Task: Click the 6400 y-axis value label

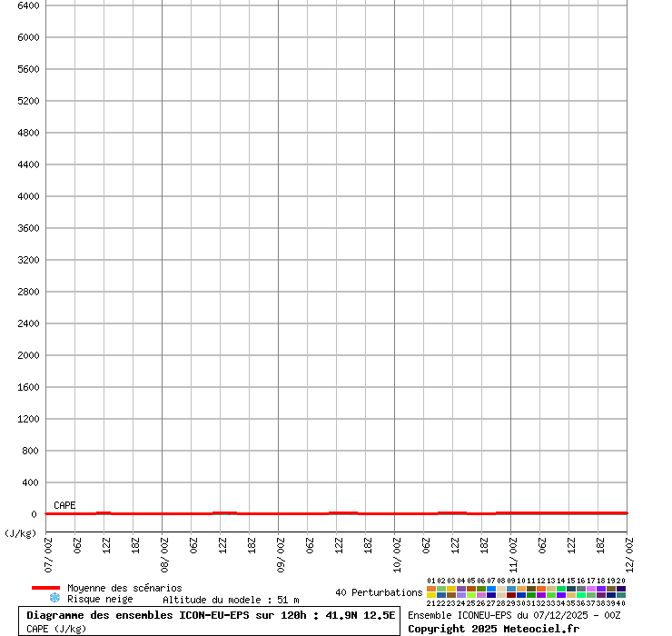Action: pos(27,5)
